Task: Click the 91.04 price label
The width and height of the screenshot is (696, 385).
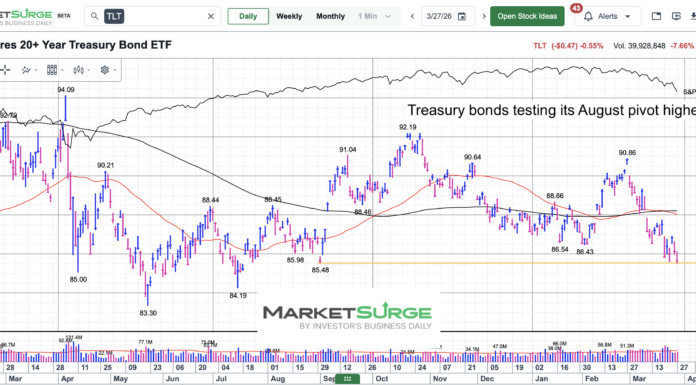Action: [348, 150]
